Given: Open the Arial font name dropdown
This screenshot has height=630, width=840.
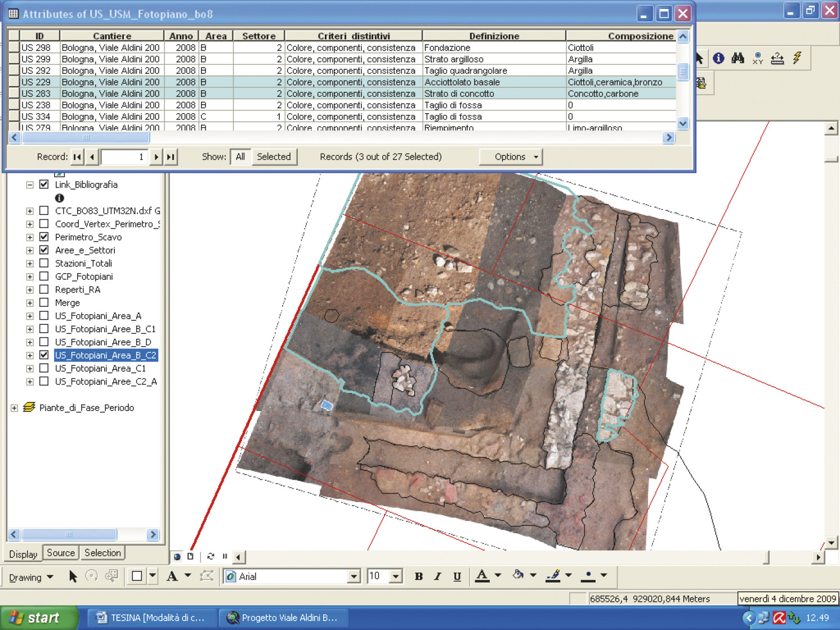Looking at the screenshot, I should (x=354, y=577).
